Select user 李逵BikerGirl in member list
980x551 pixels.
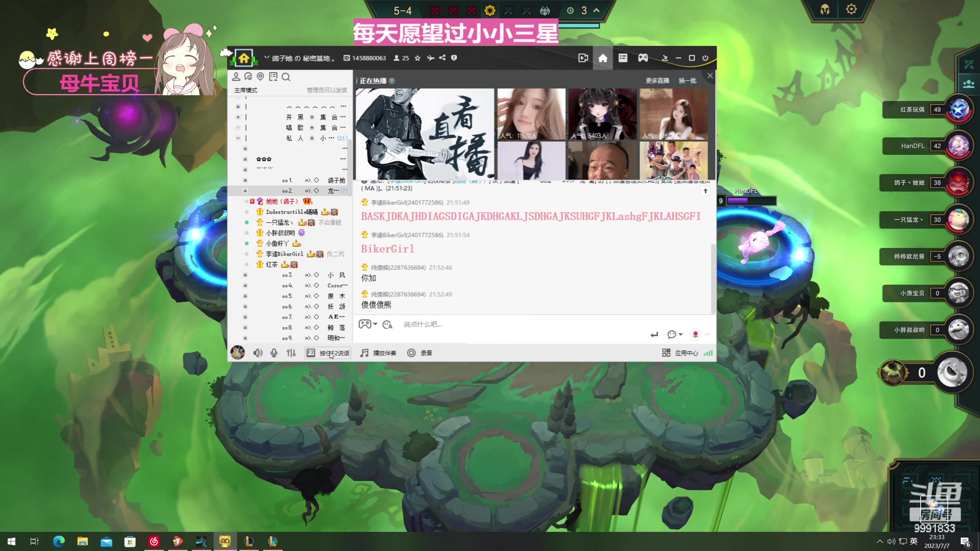[284, 254]
